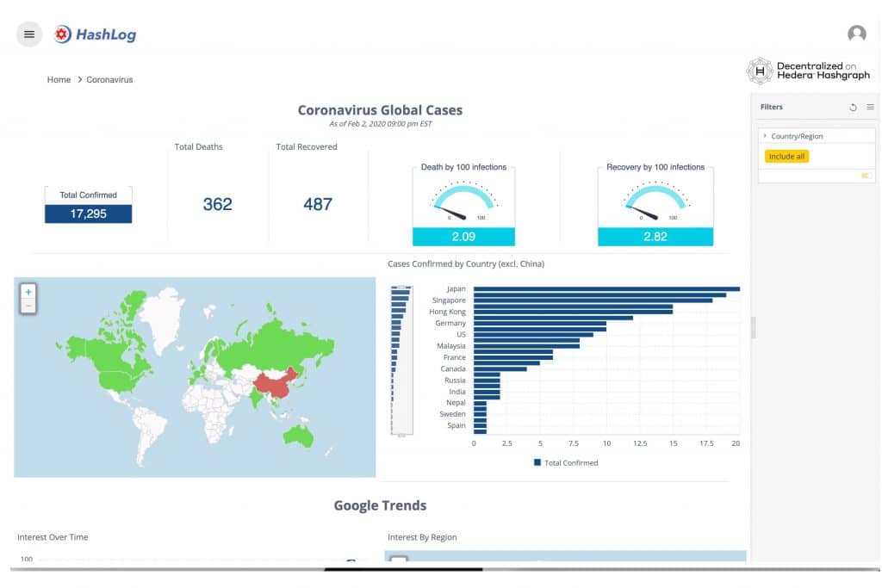Open the Filters panel options list icon
This screenshot has width=882, height=588.
click(x=870, y=107)
